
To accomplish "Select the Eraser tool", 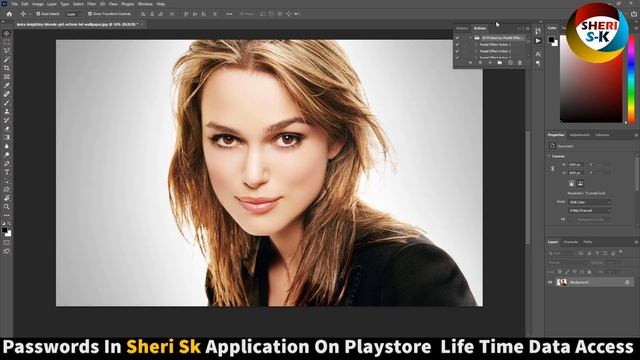I will (7, 129).
